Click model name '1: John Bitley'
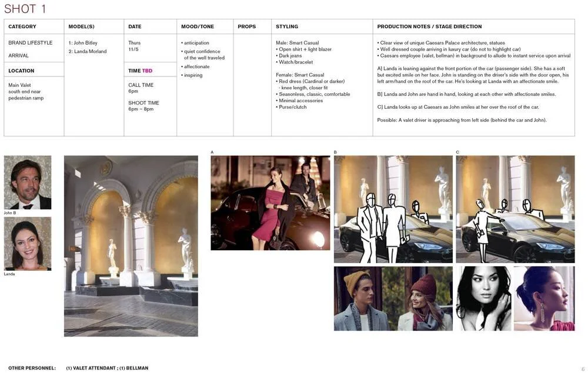This screenshot has height=373, width=588. pos(83,43)
